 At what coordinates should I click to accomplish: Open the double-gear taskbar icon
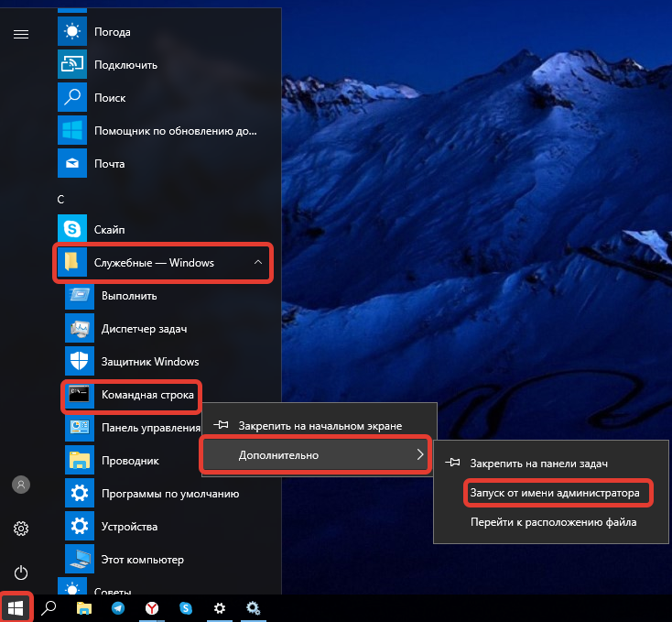(x=254, y=608)
